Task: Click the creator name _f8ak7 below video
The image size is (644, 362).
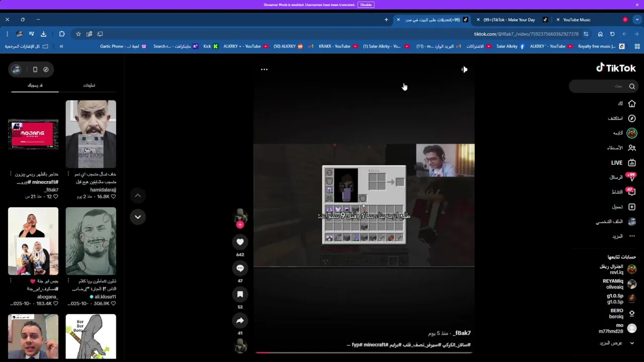Action: point(462,333)
